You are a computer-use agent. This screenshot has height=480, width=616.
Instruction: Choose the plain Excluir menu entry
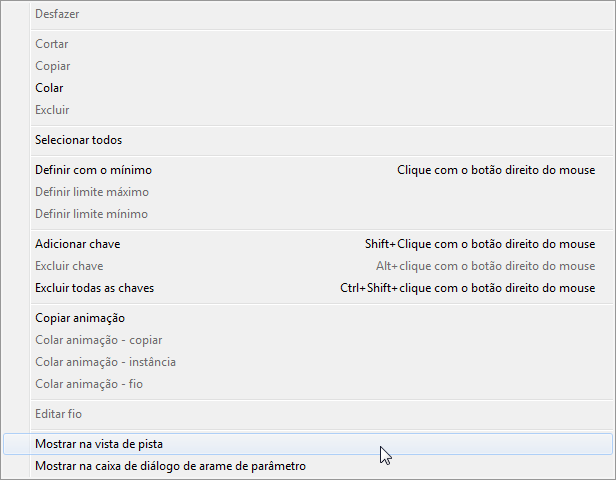click(x=52, y=110)
